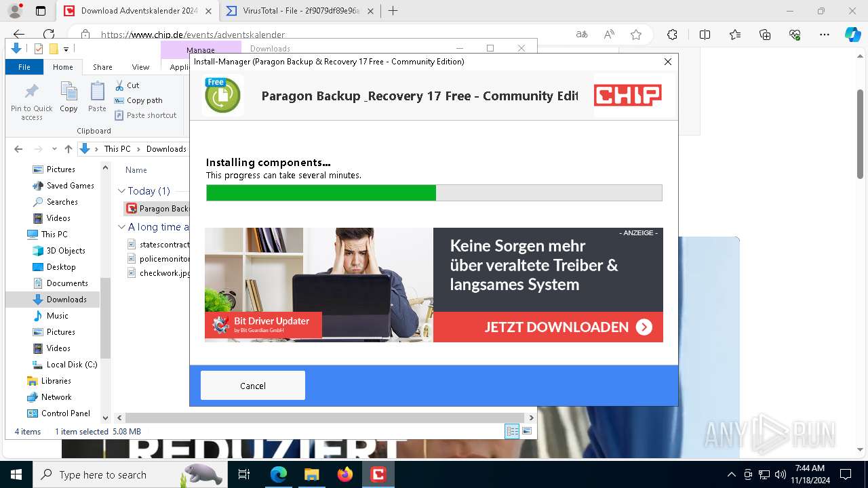Cancel the Paragon installation
The height and width of the screenshot is (488, 868).
click(253, 385)
